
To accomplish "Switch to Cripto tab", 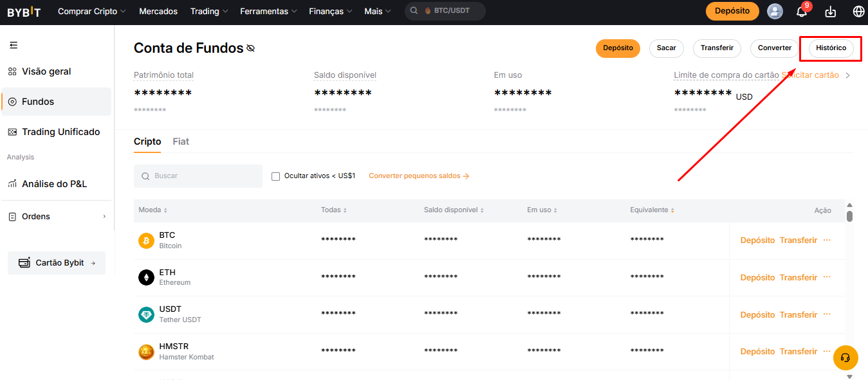I will point(147,141).
